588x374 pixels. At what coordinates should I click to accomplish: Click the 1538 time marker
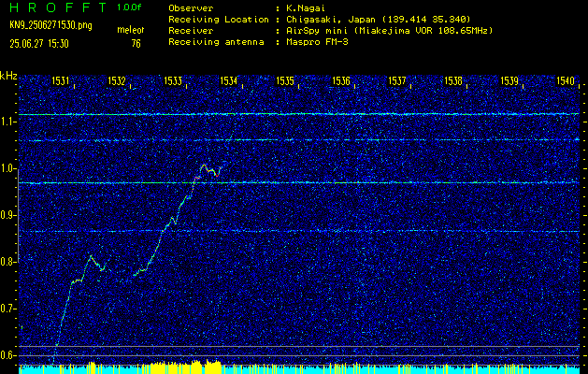[x=453, y=80]
